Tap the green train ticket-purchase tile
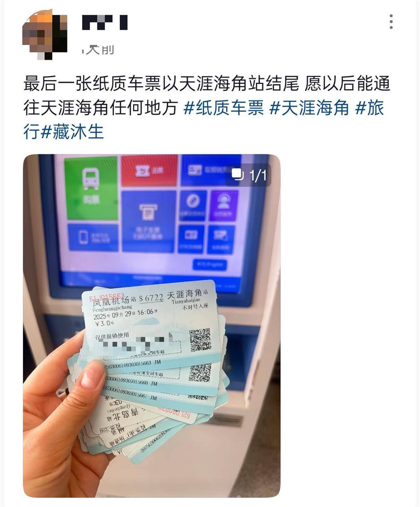 [91, 188]
